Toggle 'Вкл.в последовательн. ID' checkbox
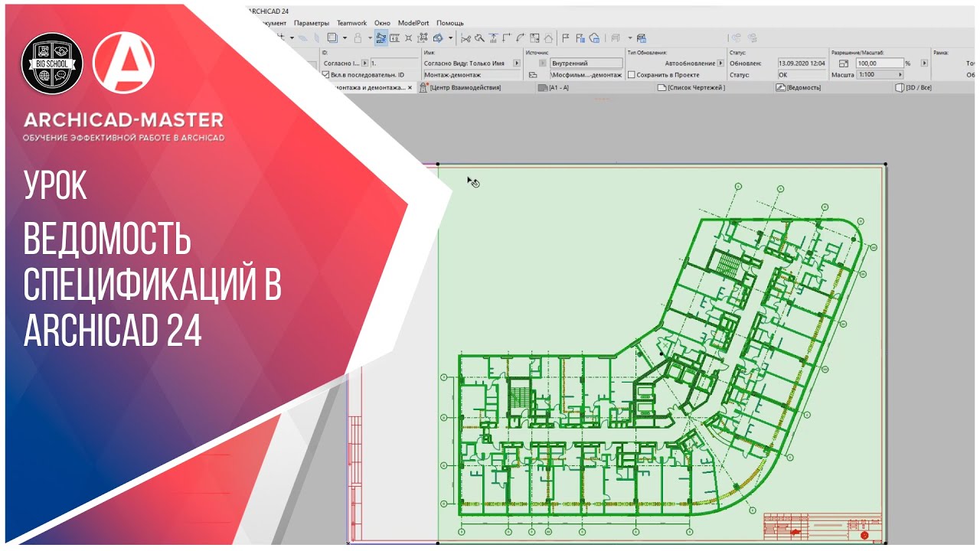 [x=325, y=75]
